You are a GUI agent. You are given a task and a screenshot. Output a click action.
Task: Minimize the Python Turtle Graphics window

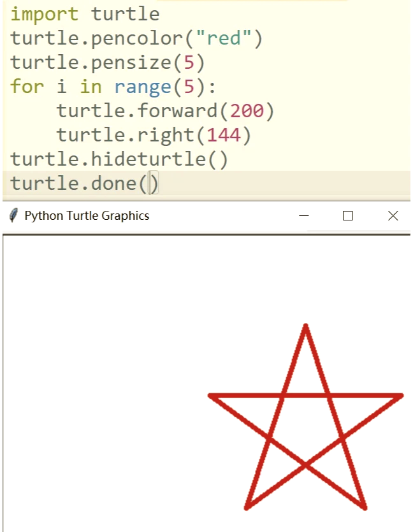point(304,216)
